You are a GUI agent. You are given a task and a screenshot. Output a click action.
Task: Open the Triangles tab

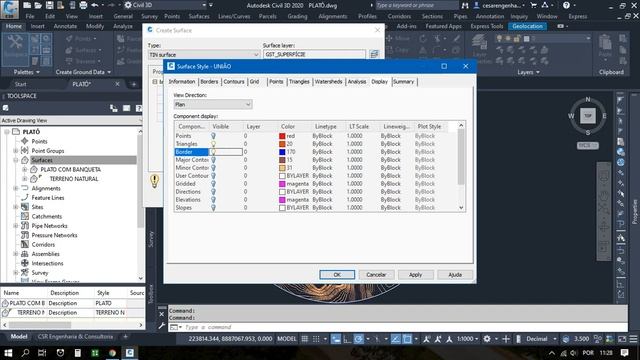click(x=299, y=82)
